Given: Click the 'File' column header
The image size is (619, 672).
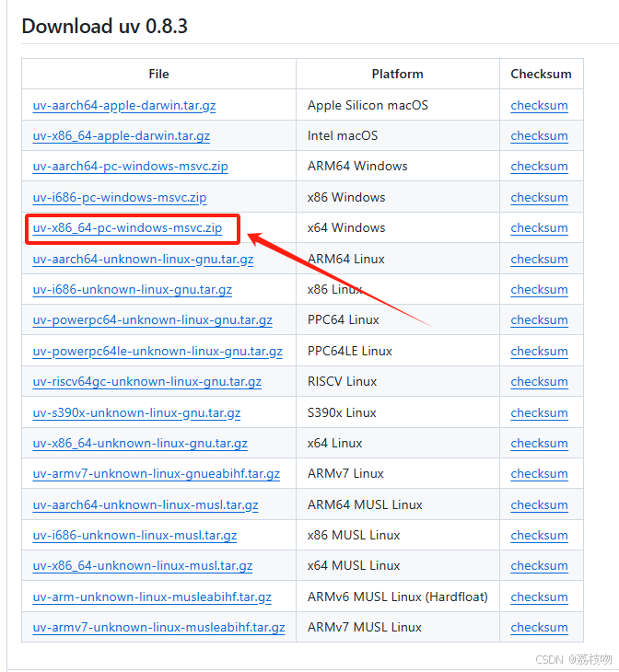Looking at the screenshot, I should pyautogui.click(x=158, y=75).
